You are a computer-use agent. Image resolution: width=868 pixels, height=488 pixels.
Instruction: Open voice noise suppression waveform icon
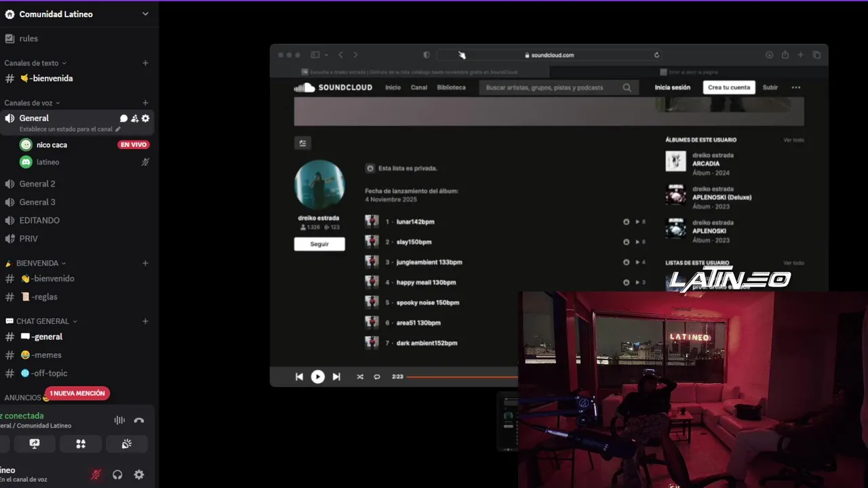[x=119, y=420]
